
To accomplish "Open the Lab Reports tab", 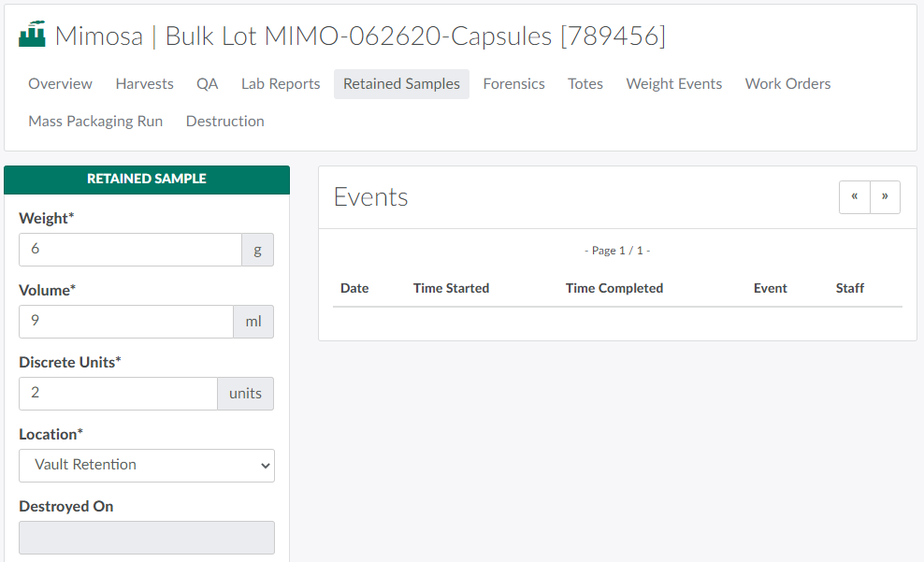I will [281, 84].
